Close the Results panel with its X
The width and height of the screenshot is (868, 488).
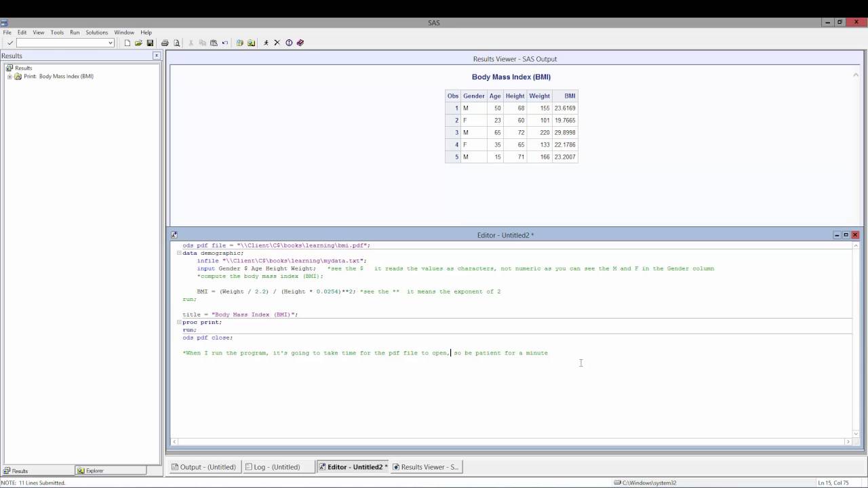click(157, 56)
